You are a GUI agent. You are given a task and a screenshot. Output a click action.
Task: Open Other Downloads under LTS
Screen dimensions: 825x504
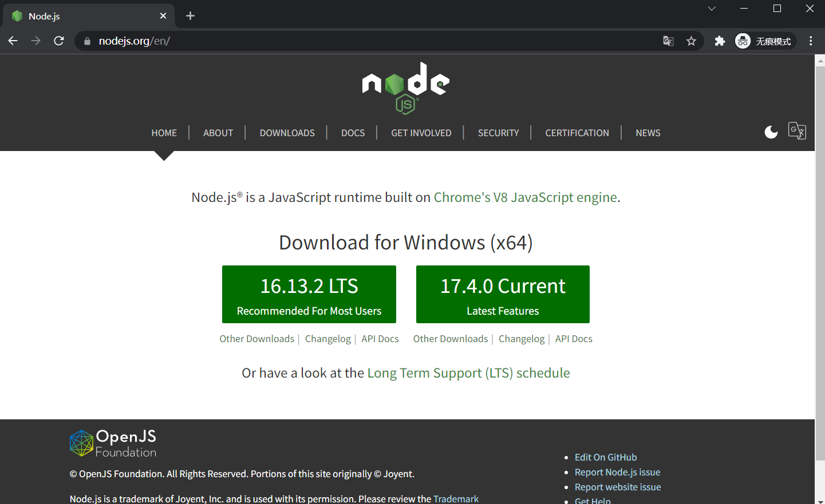click(x=257, y=339)
